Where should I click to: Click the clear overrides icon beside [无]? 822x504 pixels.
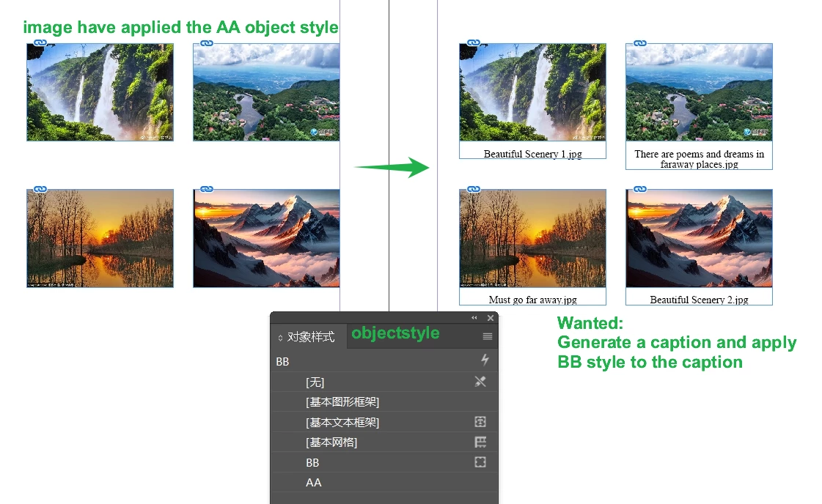point(480,382)
